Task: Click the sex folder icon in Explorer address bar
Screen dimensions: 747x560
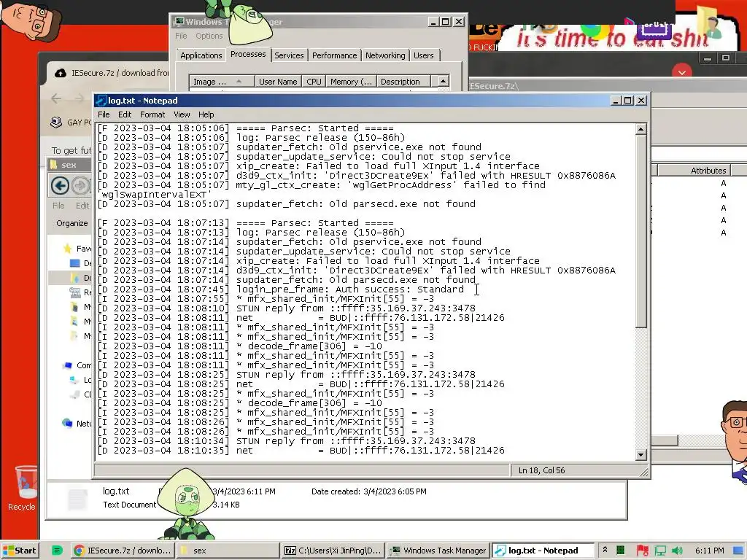Action: [x=55, y=164]
